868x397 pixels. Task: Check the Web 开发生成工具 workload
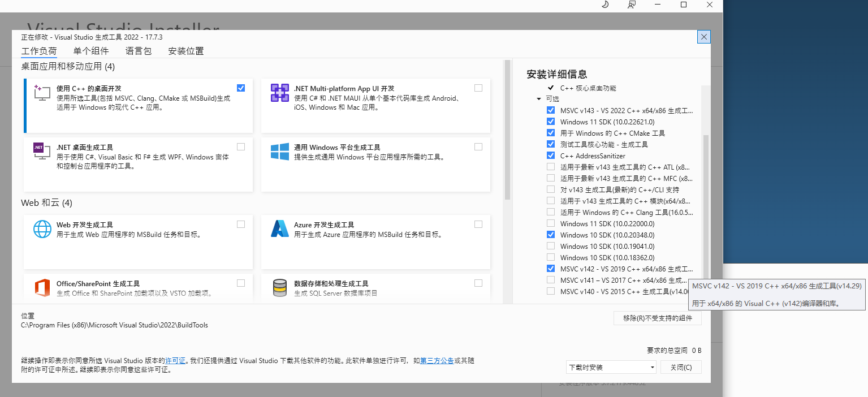tap(241, 224)
